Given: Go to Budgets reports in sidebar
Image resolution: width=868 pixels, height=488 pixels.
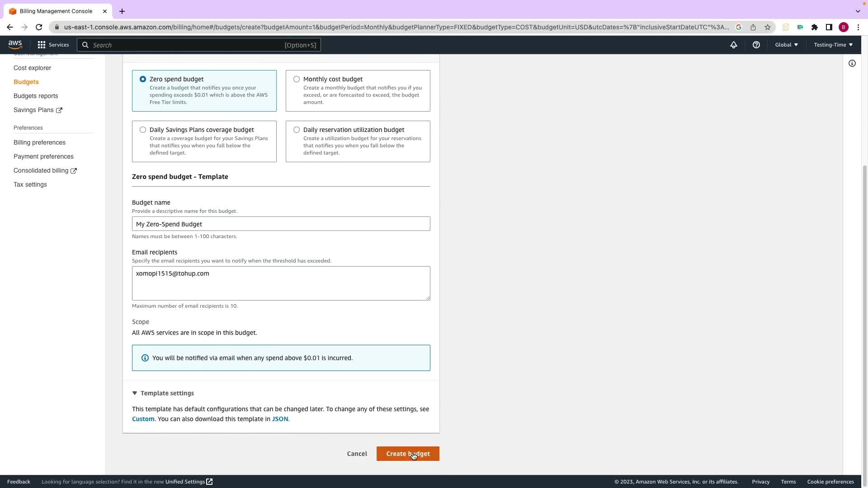Looking at the screenshot, I should tap(36, 96).
